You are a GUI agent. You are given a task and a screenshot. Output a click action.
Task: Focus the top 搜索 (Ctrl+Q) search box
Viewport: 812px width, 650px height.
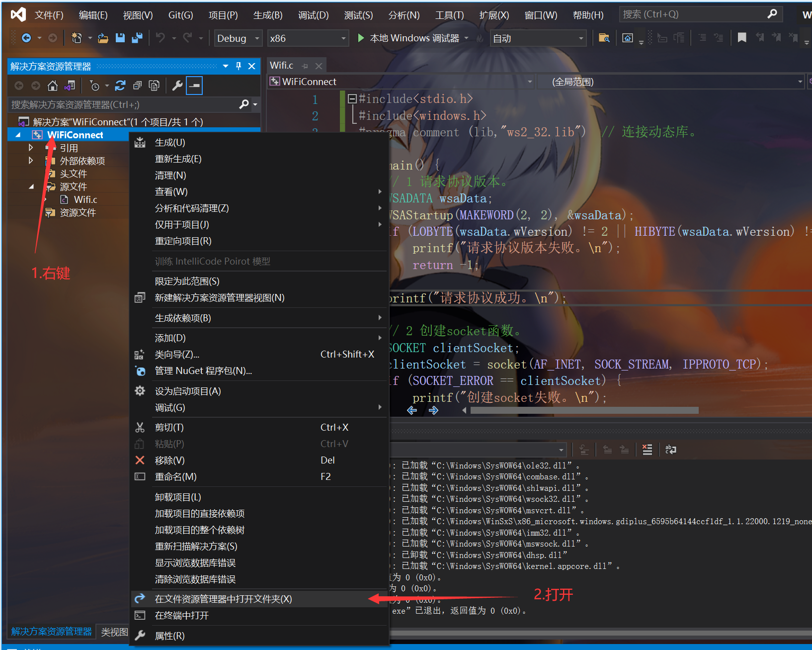tap(701, 14)
